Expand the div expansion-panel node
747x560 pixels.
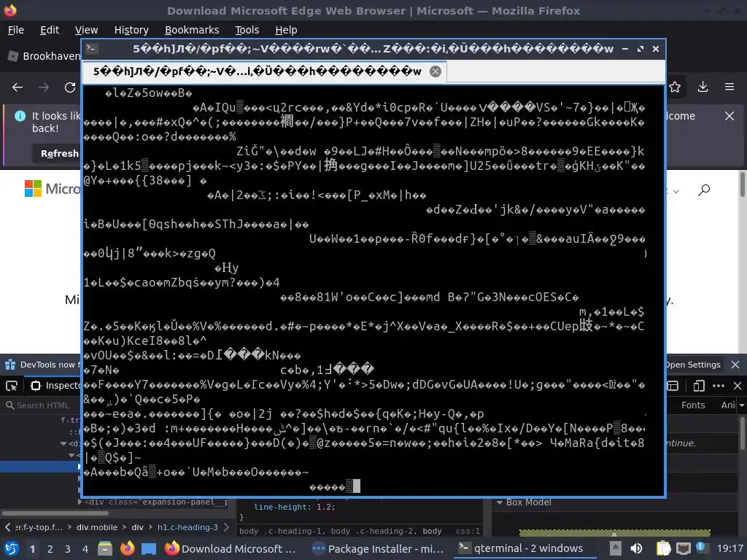click(x=80, y=502)
